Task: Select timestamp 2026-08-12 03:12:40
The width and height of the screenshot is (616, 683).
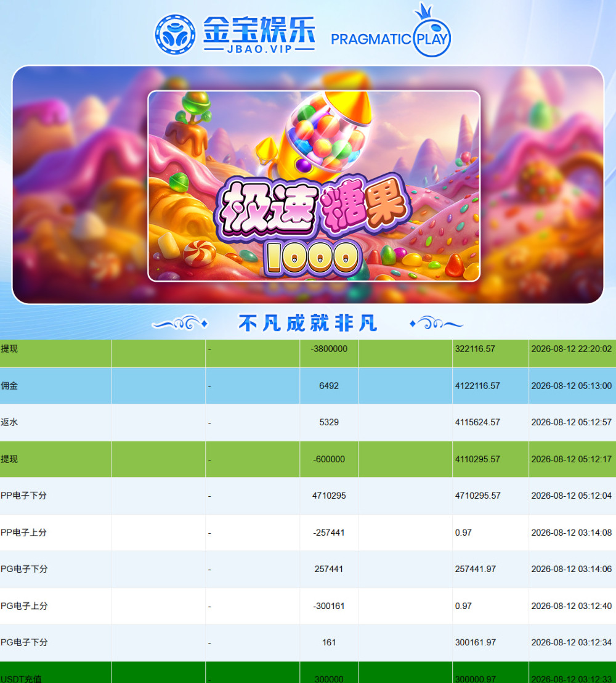Action: coord(571,607)
